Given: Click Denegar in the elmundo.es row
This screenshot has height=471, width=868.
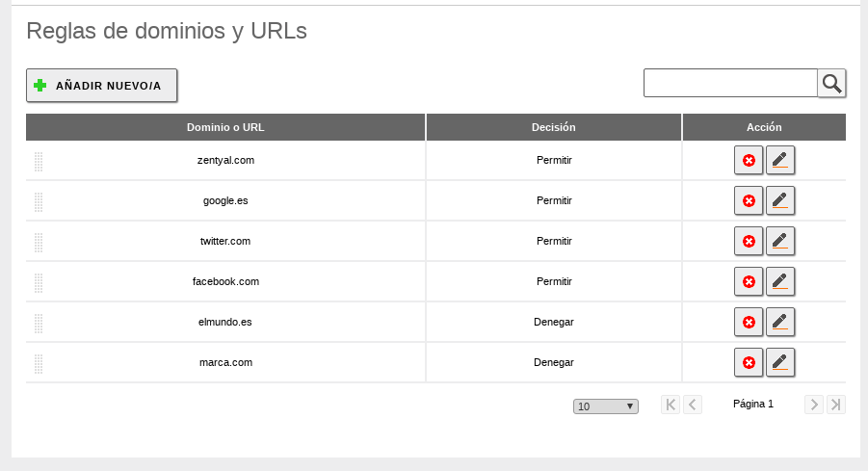Looking at the screenshot, I should tap(554, 322).
